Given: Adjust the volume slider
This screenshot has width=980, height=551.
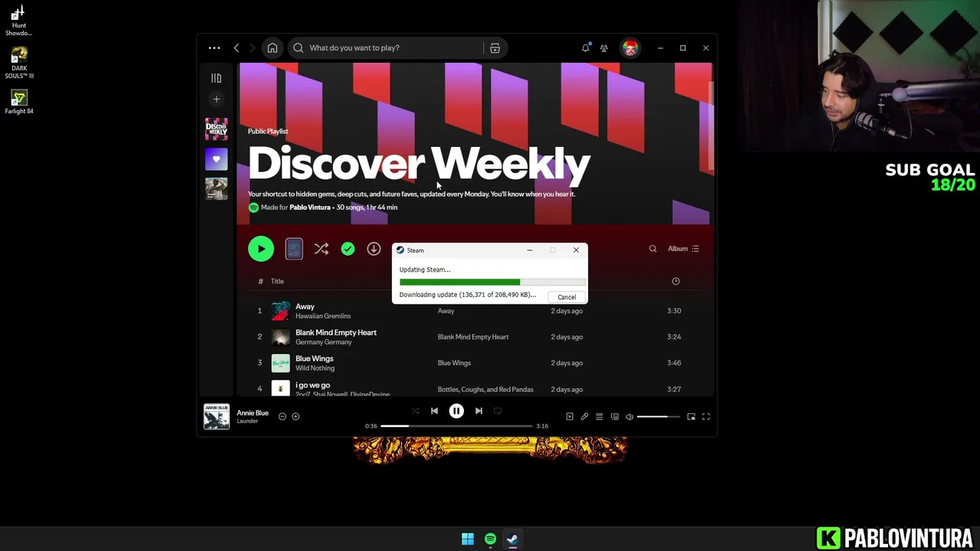Looking at the screenshot, I should coord(658,416).
